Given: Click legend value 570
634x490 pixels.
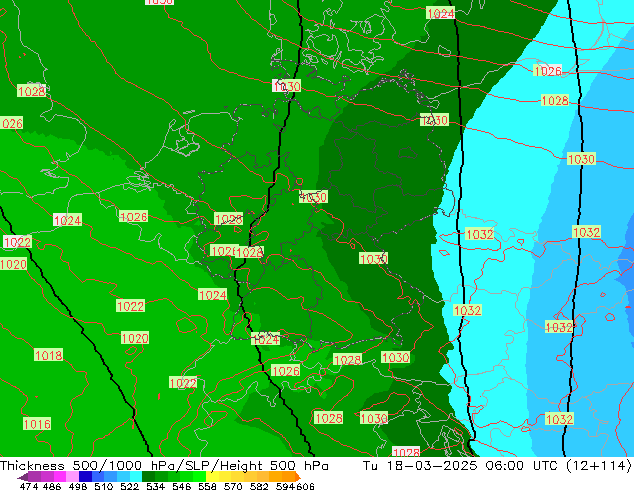Looking at the screenshot, I should [x=233, y=486].
